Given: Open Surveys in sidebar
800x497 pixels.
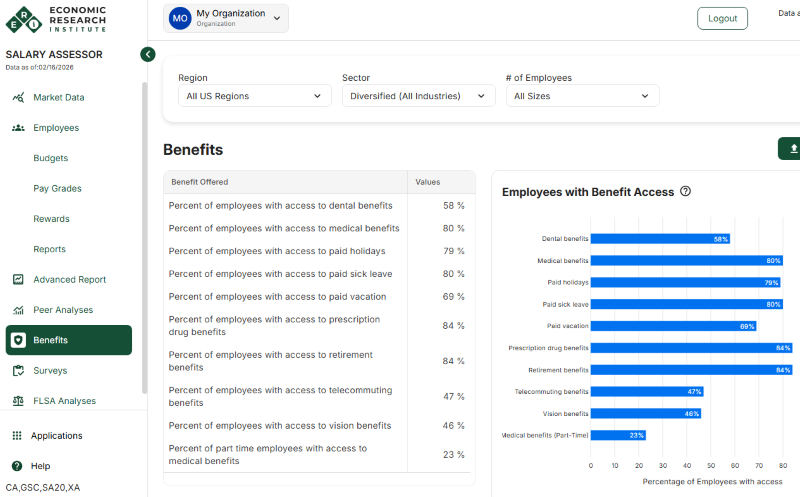Looking at the screenshot, I should [x=50, y=370].
